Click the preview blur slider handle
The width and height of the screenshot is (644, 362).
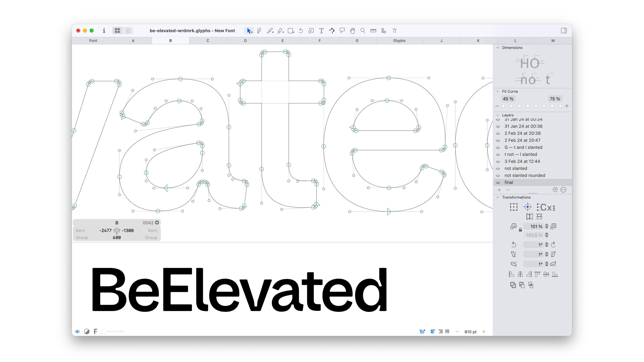pyautogui.click(x=104, y=331)
